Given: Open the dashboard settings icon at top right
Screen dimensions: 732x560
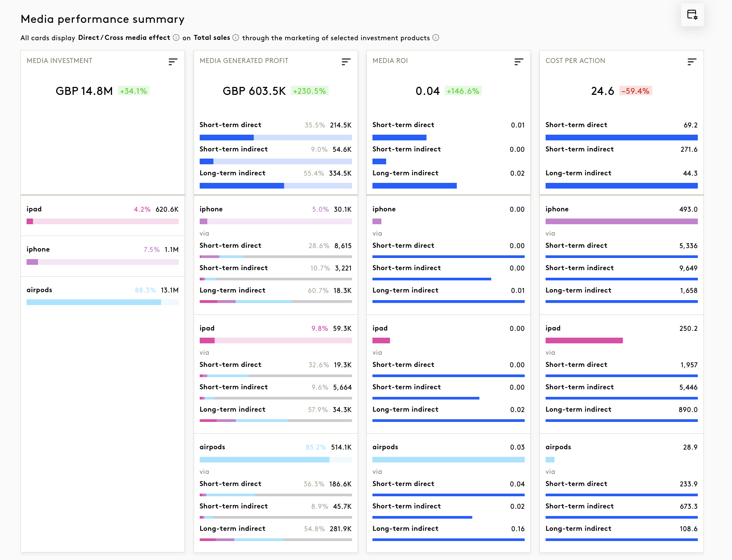Looking at the screenshot, I should click(x=692, y=15).
